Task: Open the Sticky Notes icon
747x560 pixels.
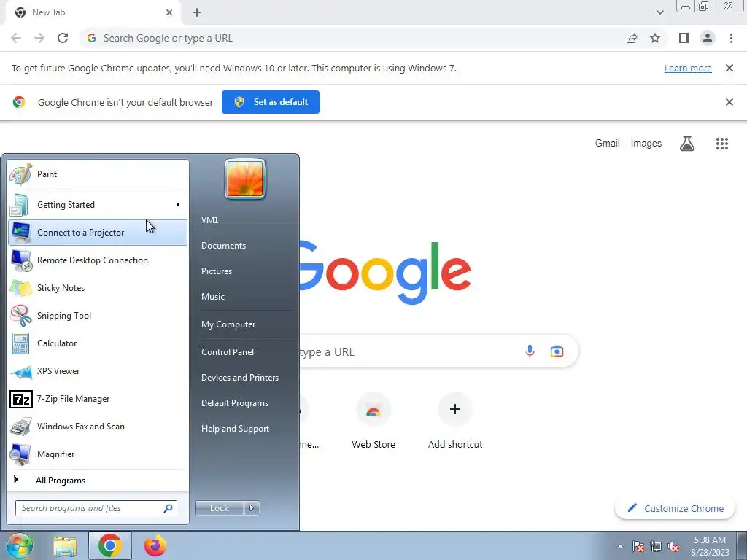Action: point(20,288)
